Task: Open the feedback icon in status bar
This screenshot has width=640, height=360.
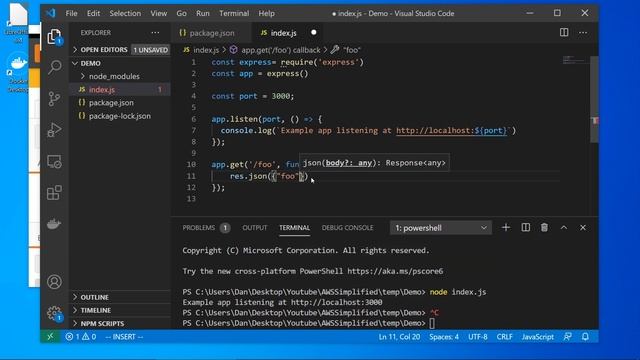Action: (567, 337)
